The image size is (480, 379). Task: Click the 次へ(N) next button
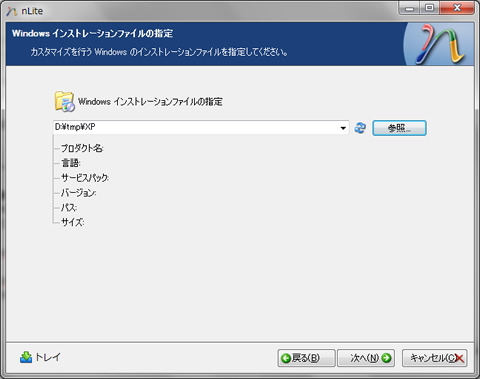(x=366, y=358)
